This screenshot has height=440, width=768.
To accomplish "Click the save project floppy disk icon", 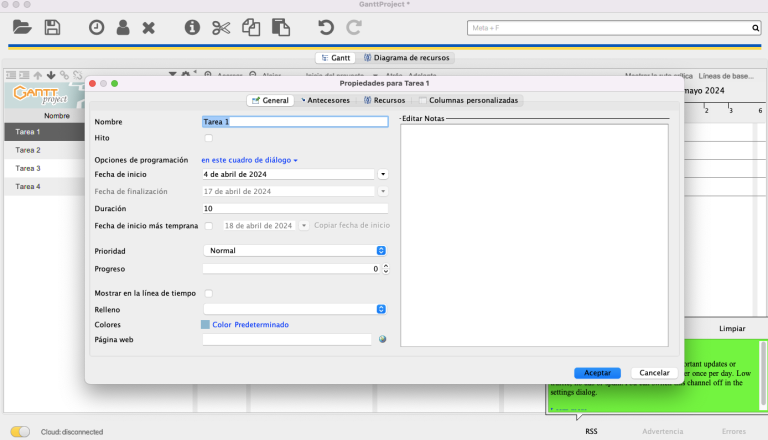I will click(52, 28).
